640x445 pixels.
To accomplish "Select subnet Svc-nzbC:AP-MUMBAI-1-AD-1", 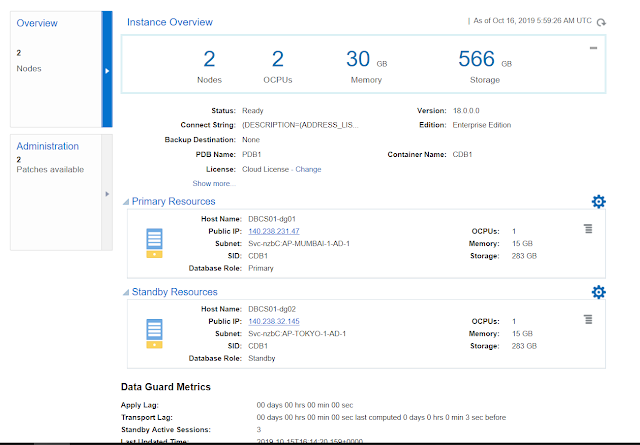I will [299, 243].
